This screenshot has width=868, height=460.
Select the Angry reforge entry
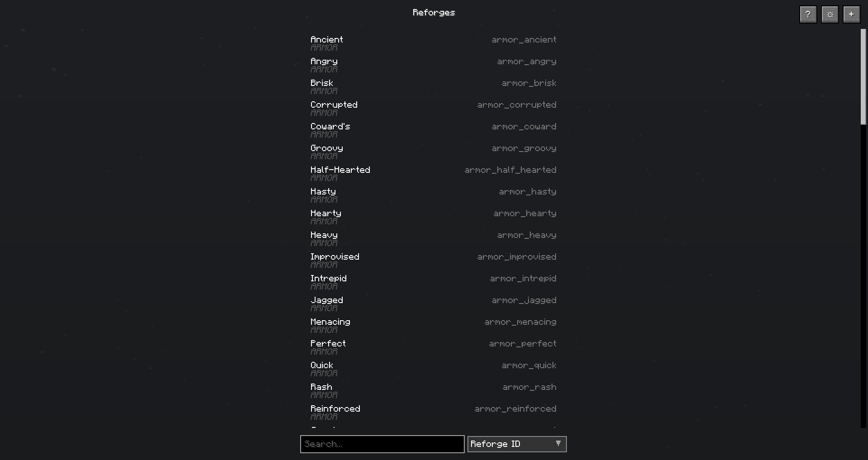pos(434,65)
